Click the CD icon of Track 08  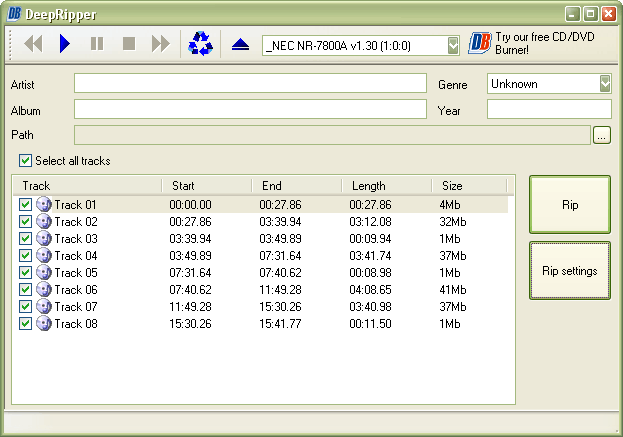44,324
